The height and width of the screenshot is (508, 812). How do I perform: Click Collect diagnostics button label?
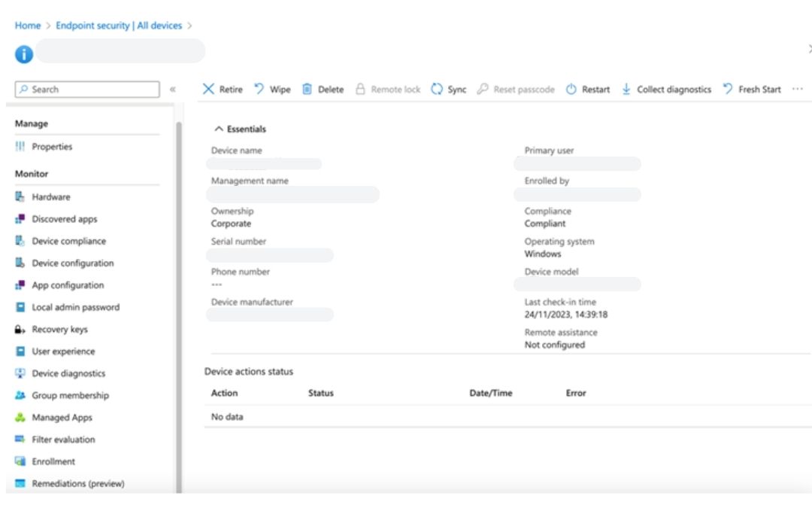[674, 89]
